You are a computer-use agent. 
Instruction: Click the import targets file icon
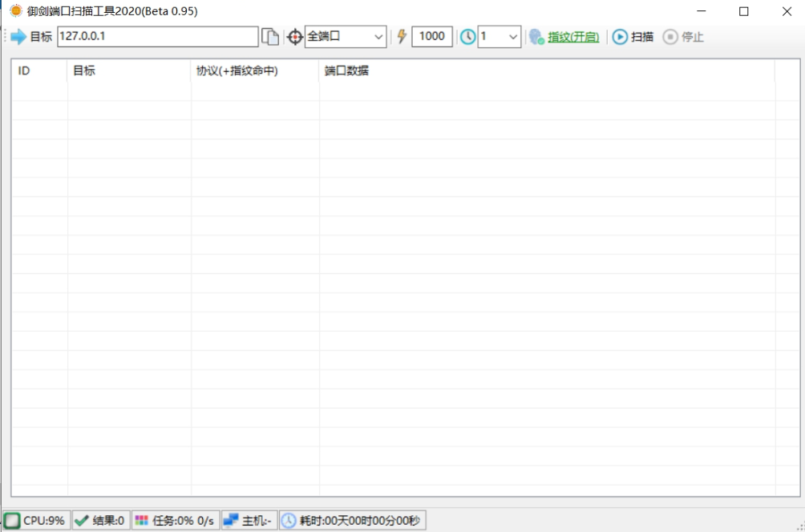click(271, 37)
